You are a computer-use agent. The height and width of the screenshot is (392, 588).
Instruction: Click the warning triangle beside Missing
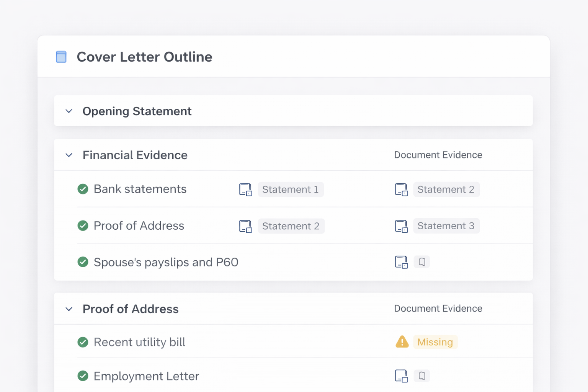(402, 342)
